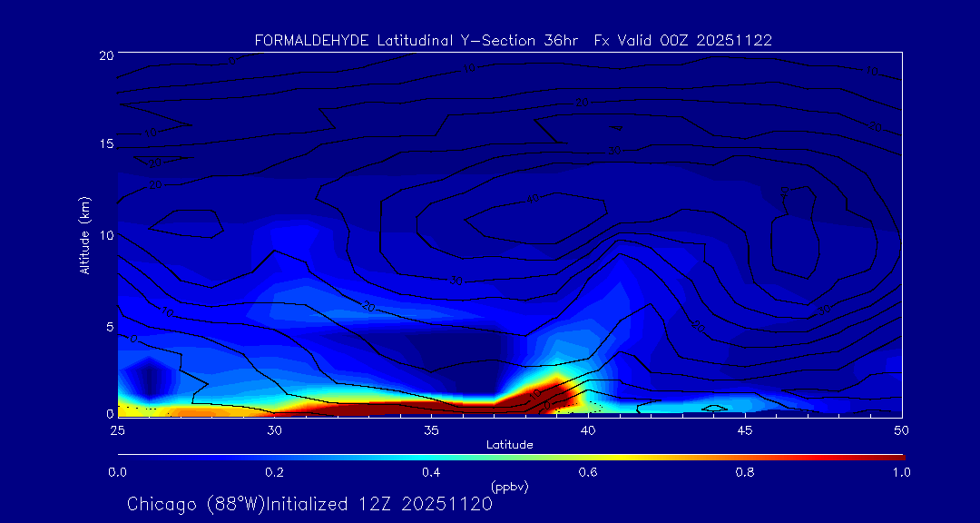980x523 pixels.
Task: Click the colorbar at the 0.6 yellow mark
Action: (588, 455)
